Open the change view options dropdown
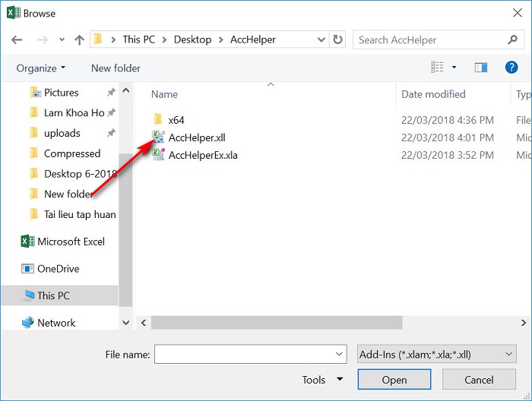532x401 pixels. click(454, 68)
